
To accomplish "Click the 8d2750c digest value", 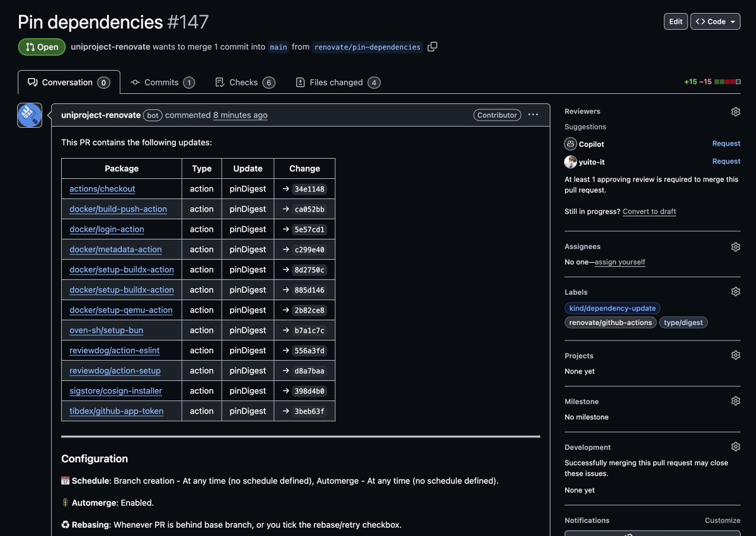I will [309, 270].
